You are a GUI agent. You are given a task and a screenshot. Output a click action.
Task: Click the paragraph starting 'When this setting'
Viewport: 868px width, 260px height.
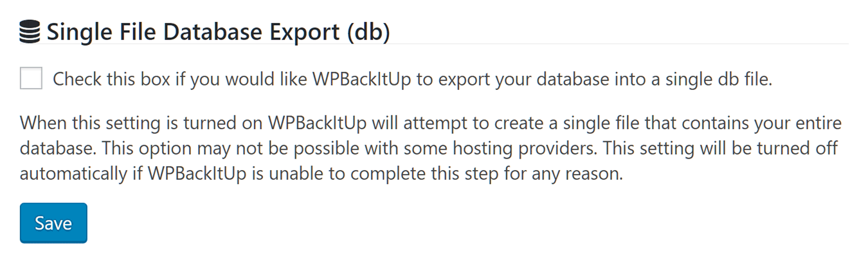coord(431,148)
